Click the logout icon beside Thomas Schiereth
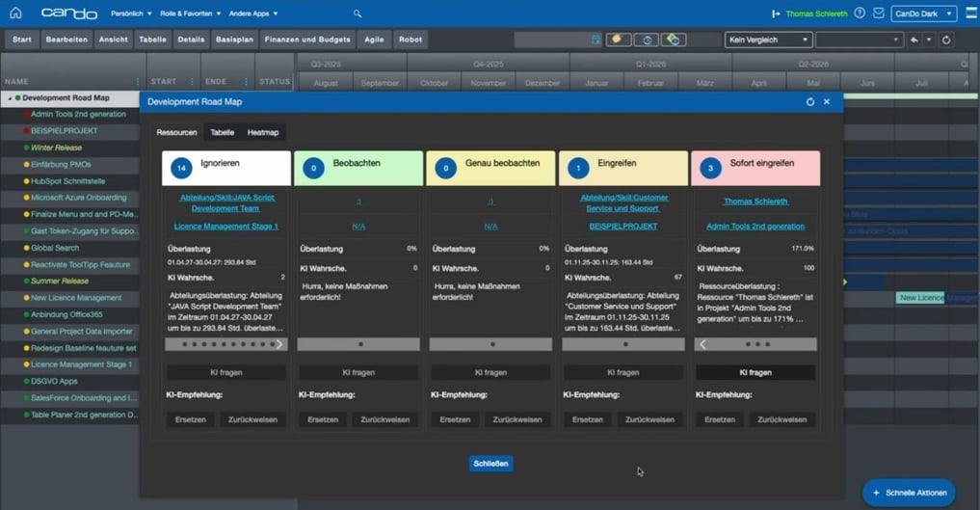The image size is (980, 510). [x=777, y=13]
